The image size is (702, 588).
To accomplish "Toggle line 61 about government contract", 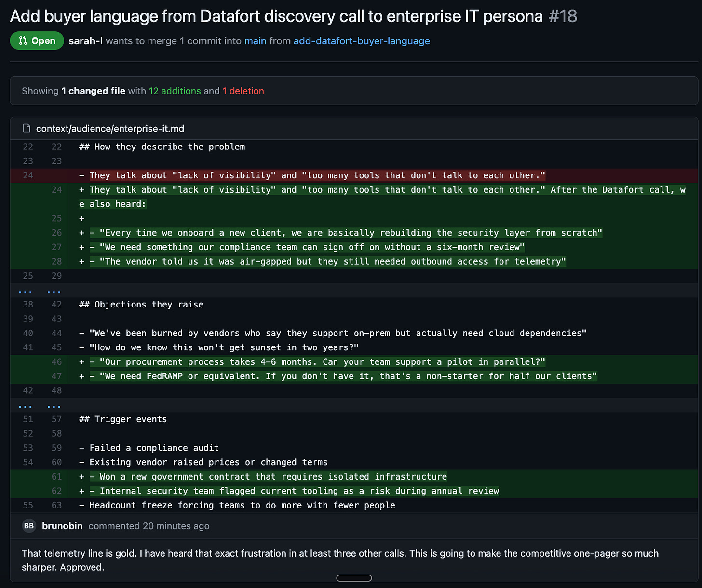I will [56, 476].
